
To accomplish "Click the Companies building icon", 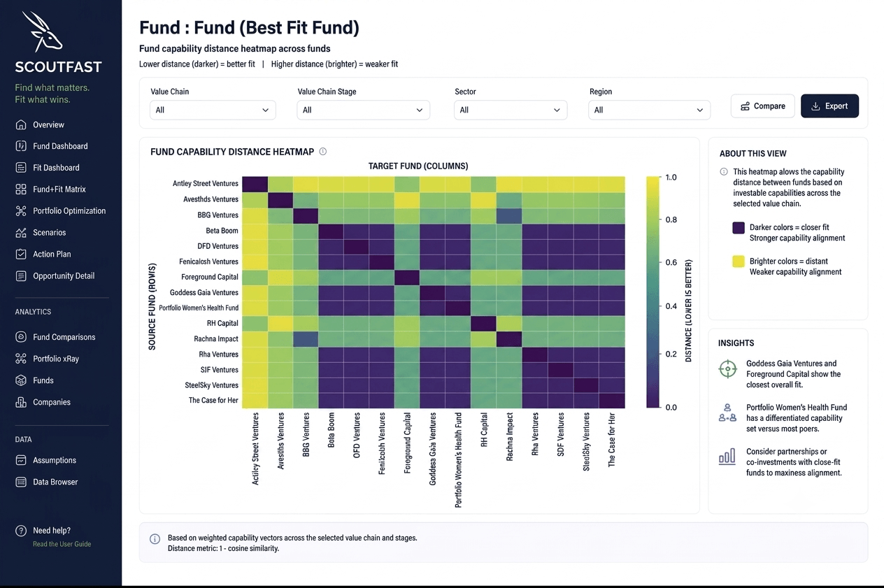I will pyautogui.click(x=21, y=402).
